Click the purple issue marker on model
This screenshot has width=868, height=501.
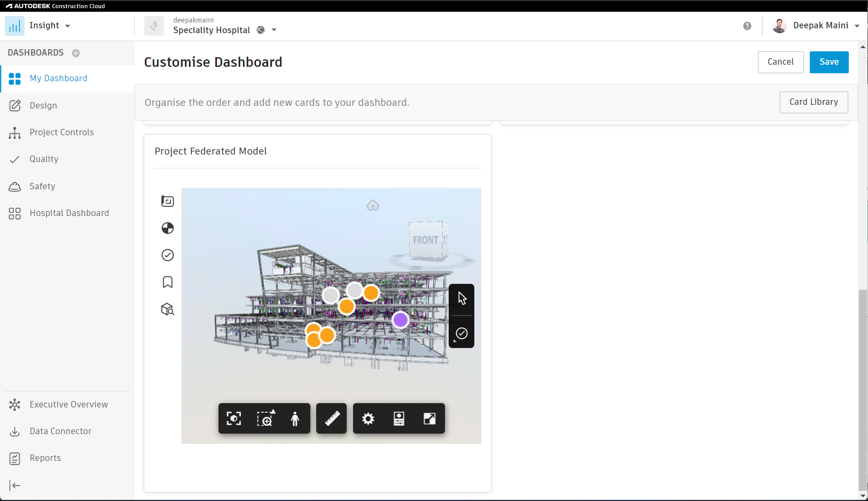tap(401, 320)
